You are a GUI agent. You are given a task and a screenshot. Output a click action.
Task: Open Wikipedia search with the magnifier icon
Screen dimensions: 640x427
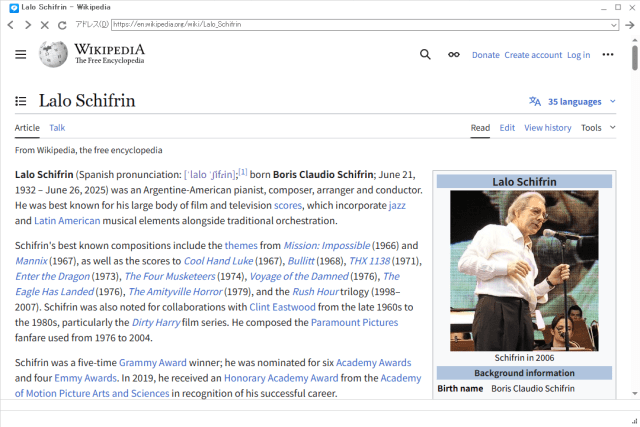click(x=425, y=54)
